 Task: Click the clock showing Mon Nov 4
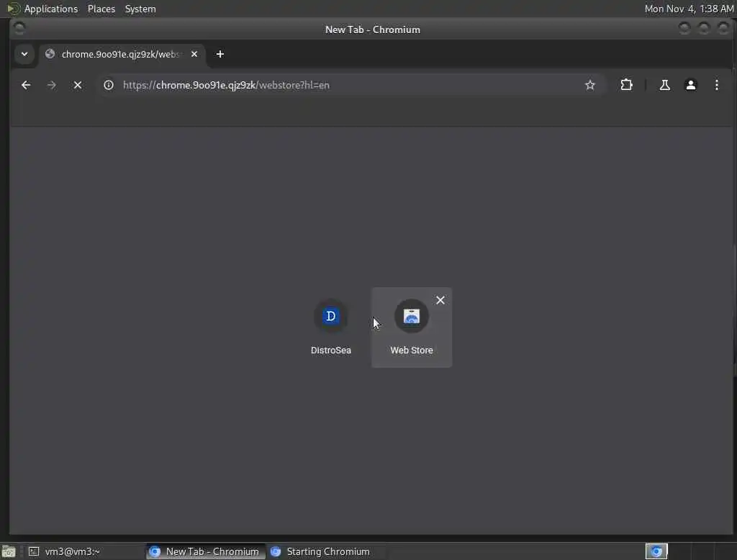point(689,9)
